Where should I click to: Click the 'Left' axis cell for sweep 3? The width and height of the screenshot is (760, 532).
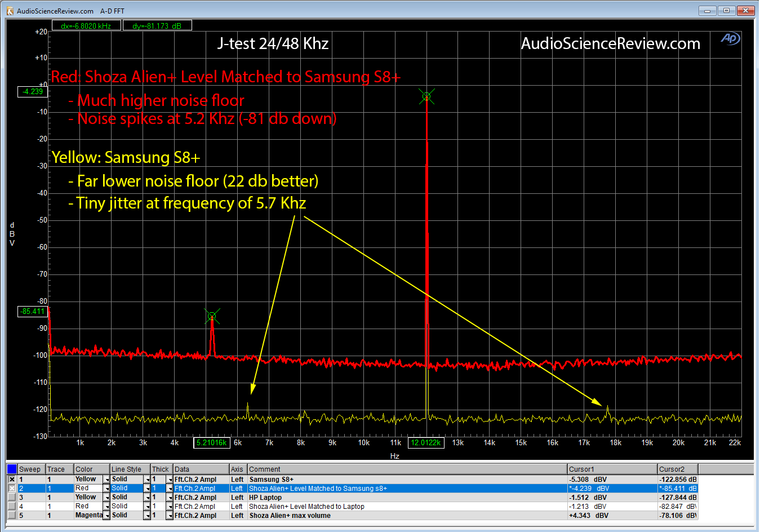[238, 498]
